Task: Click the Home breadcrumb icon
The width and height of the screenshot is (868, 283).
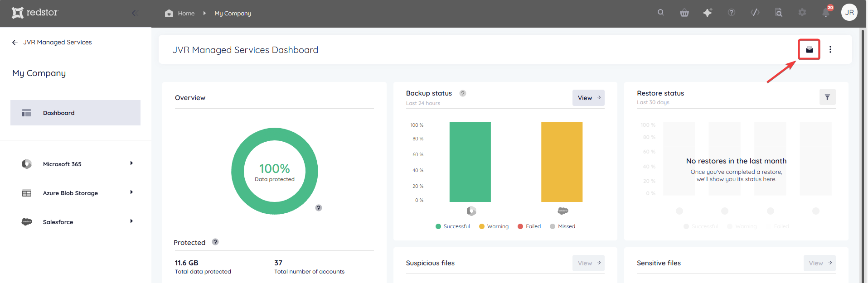Action: [169, 13]
